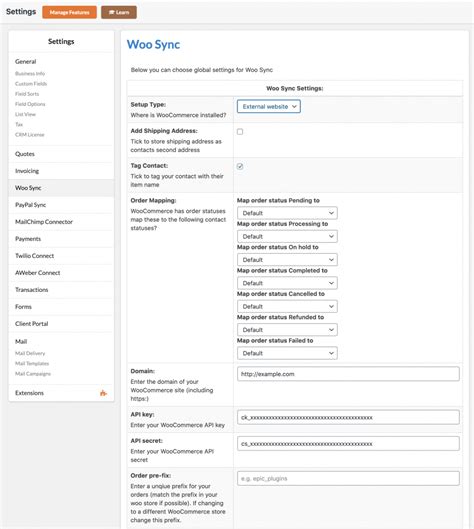The width and height of the screenshot is (474, 529).
Task: Open Mail Templates settings
Action: pos(32,363)
